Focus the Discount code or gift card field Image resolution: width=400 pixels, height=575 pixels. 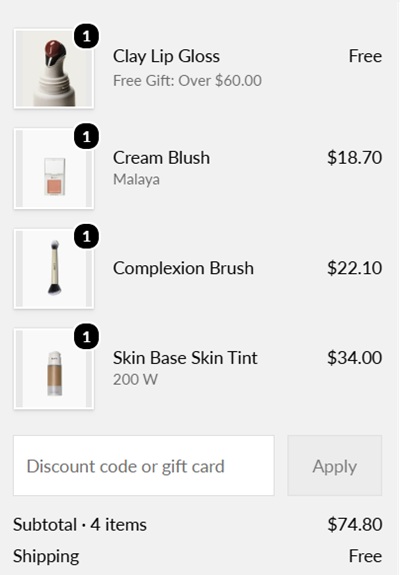pyautogui.click(x=144, y=466)
